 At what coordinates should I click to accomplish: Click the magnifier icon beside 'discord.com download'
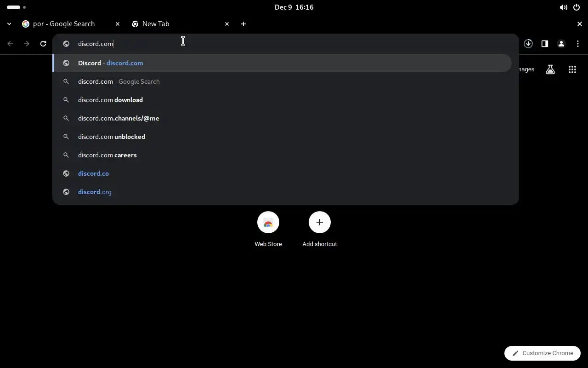(x=66, y=100)
